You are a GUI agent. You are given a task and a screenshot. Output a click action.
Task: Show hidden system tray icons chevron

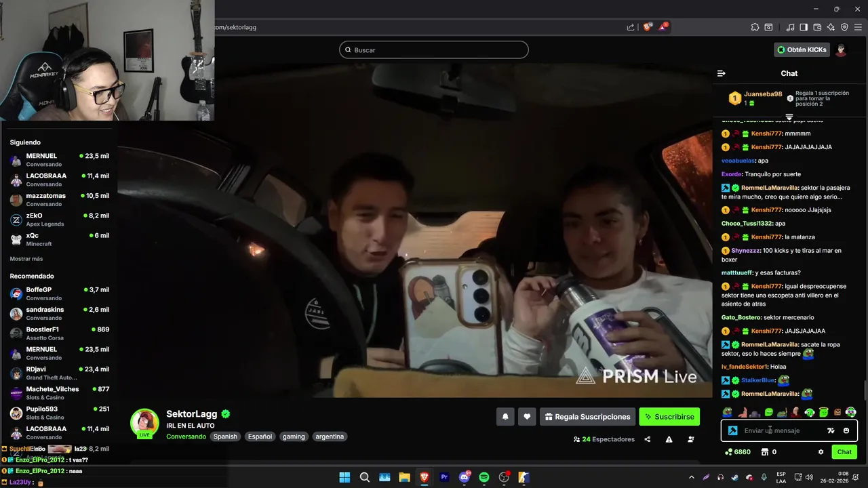tap(692, 477)
